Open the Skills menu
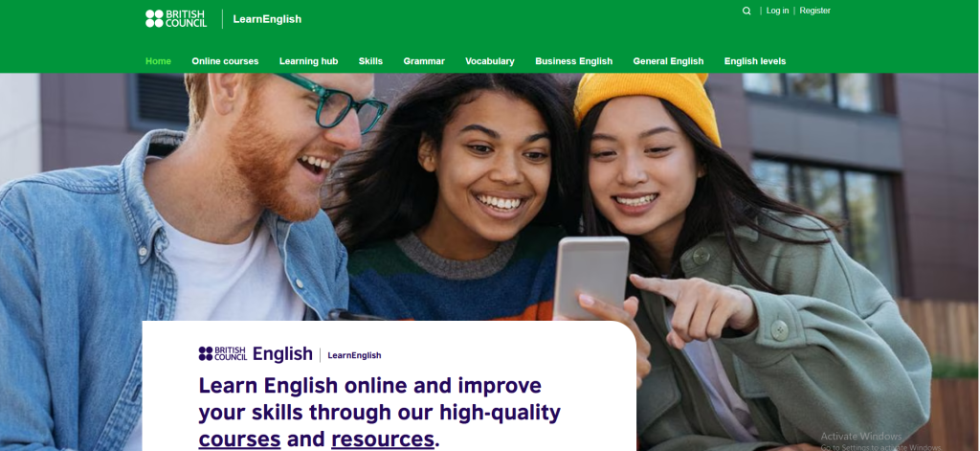Image resolution: width=980 pixels, height=451 pixels. 370,61
